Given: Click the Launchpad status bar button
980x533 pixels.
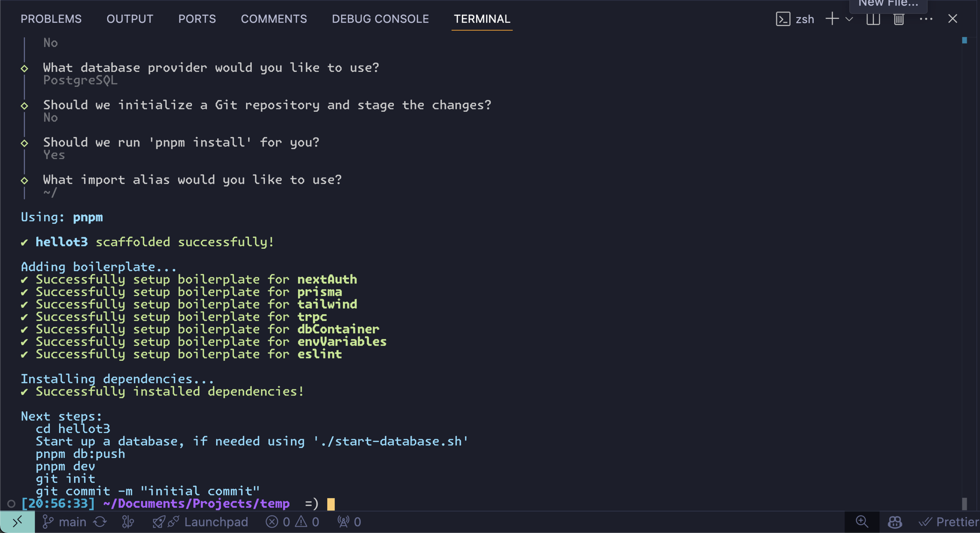Looking at the screenshot, I should pos(201,522).
